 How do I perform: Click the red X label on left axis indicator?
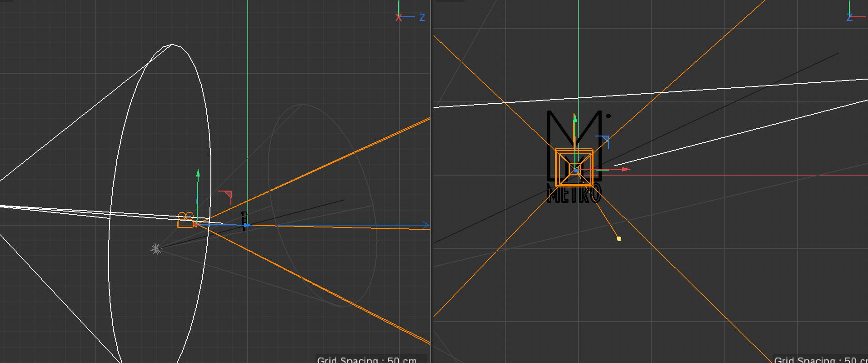point(399,17)
